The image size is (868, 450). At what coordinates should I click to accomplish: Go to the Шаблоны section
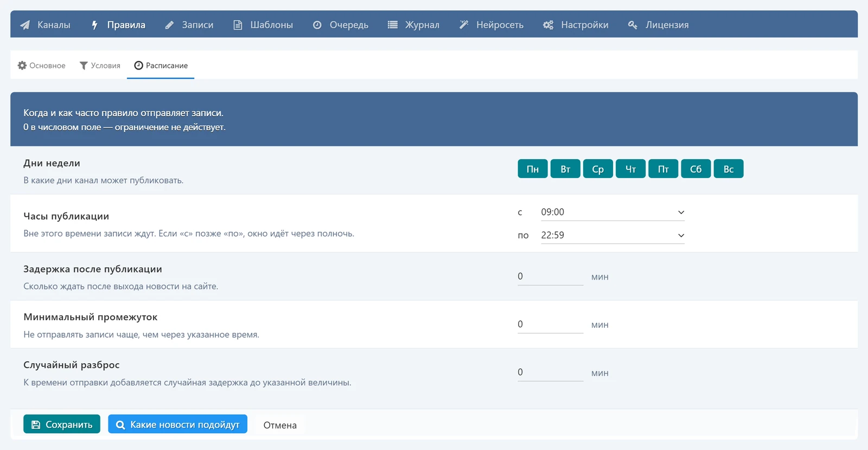pos(263,25)
